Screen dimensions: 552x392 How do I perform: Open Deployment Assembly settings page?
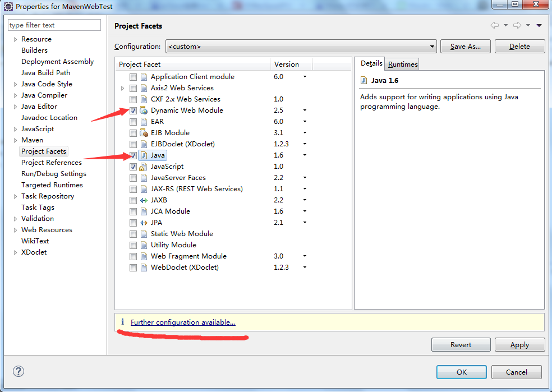[x=57, y=62]
